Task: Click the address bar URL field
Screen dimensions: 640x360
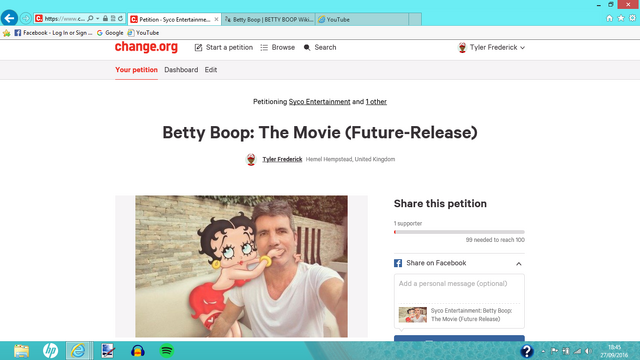Action: tap(64, 18)
